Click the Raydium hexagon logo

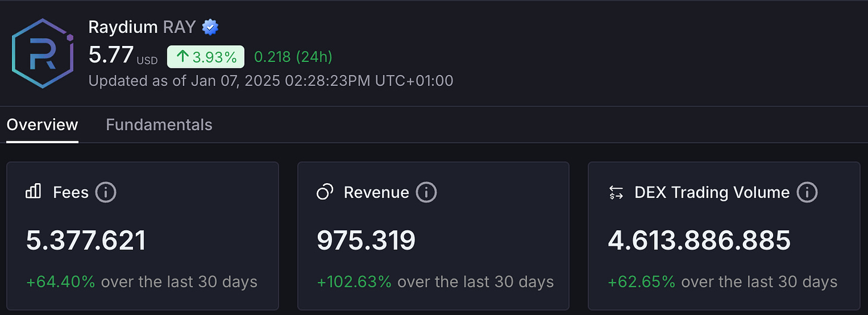click(x=42, y=53)
